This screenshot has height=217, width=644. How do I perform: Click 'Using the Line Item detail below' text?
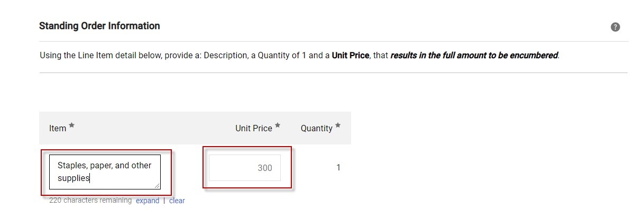[x=98, y=55]
